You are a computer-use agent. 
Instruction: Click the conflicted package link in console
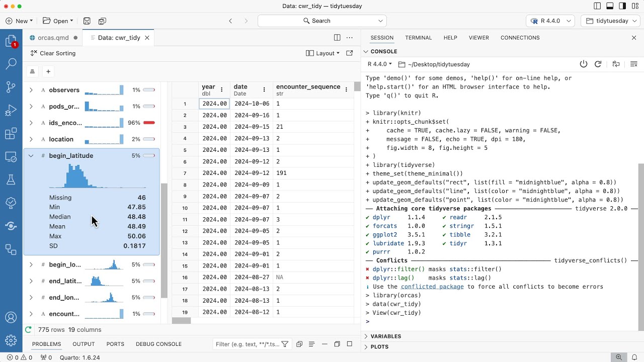click(432, 287)
